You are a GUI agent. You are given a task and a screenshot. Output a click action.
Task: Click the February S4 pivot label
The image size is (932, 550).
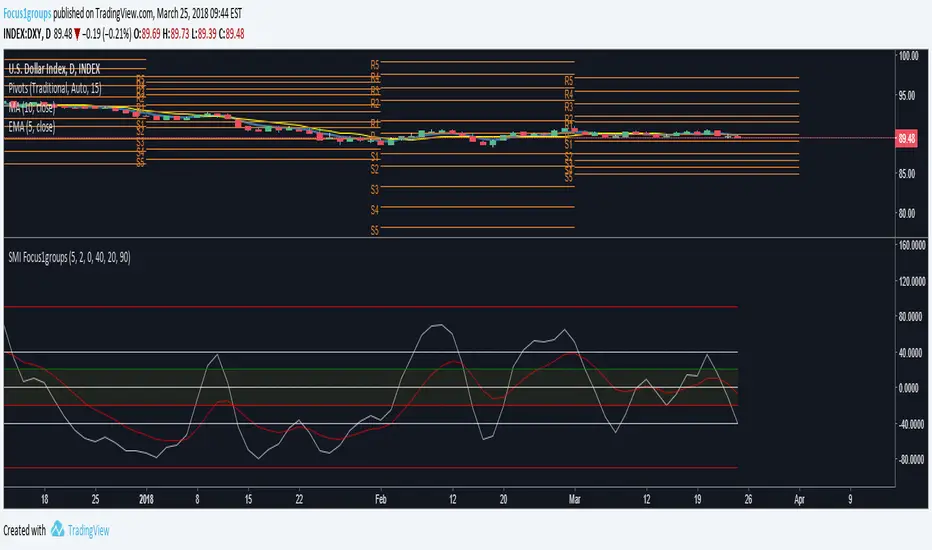tap(374, 210)
